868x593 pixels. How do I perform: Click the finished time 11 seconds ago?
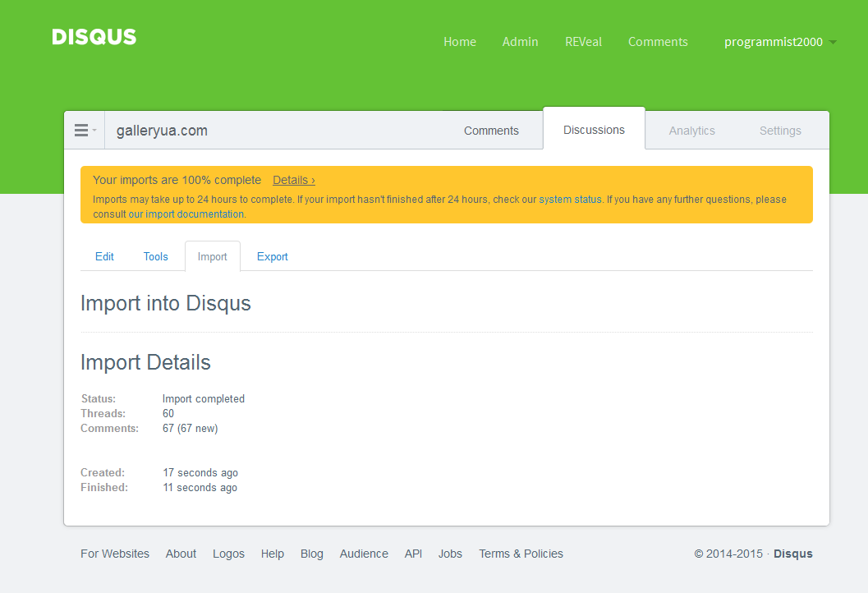(x=200, y=488)
